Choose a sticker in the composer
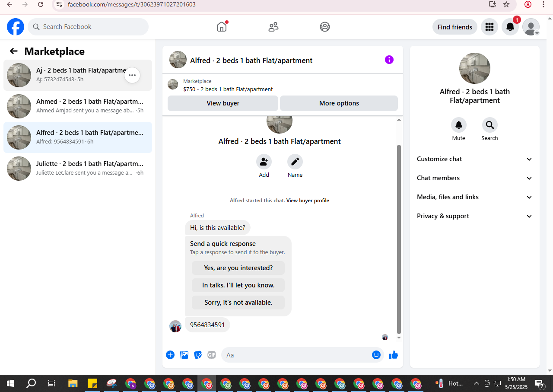 (x=198, y=355)
